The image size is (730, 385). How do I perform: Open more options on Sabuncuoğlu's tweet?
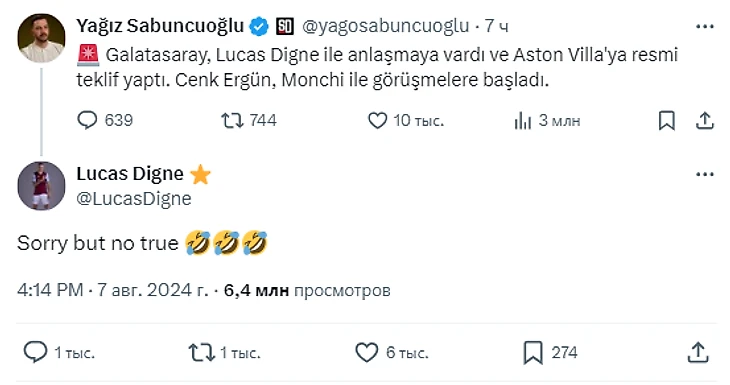(x=705, y=27)
